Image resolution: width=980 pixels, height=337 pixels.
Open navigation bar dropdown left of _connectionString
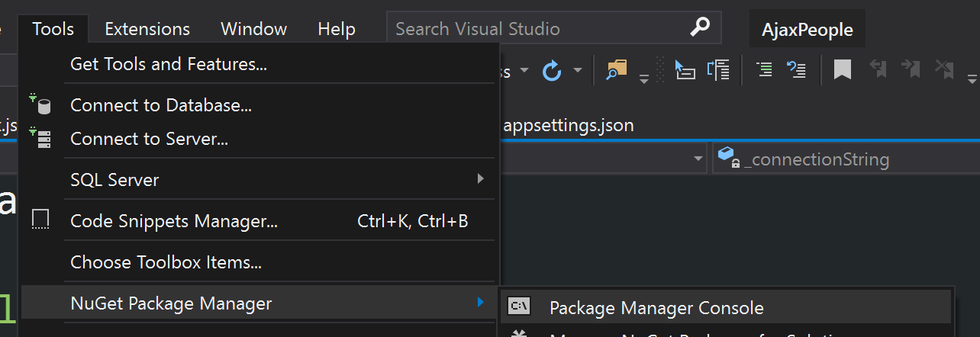coord(698,159)
